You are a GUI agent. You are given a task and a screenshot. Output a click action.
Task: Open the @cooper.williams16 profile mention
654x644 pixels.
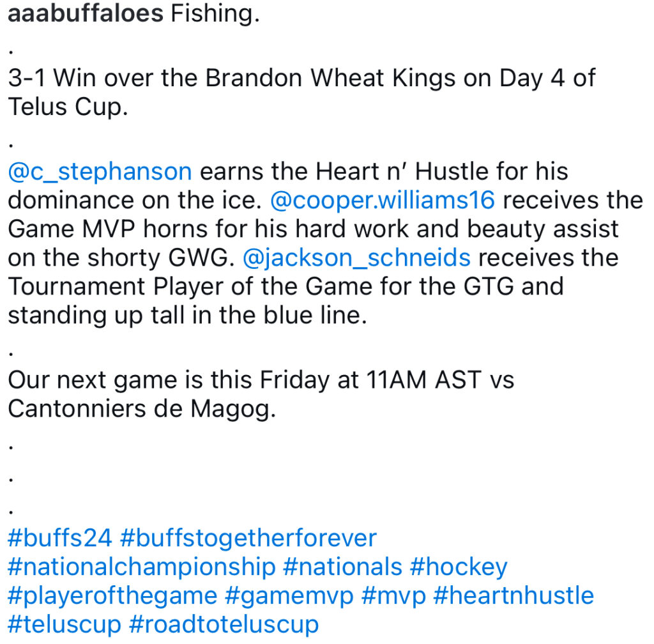pyautogui.click(x=383, y=200)
